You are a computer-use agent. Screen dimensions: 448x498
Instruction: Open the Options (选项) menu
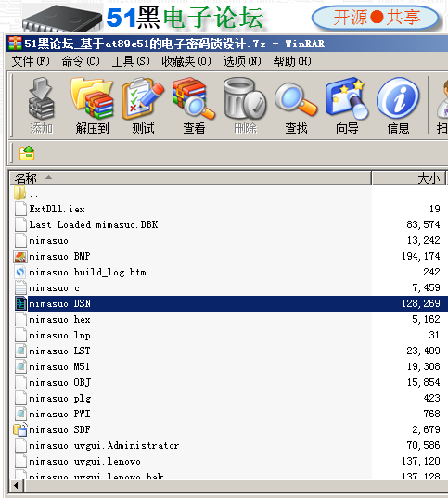pyautogui.click(x=242, y=61)
